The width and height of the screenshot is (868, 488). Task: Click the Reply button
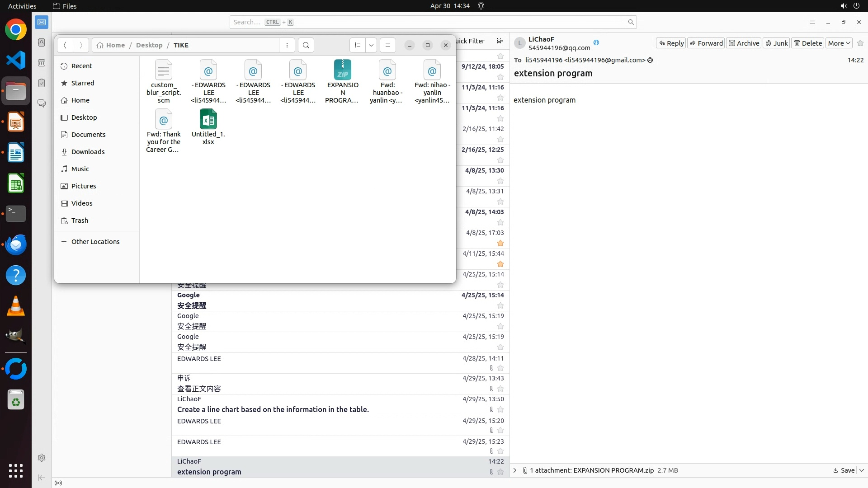[x=671, y=43]
